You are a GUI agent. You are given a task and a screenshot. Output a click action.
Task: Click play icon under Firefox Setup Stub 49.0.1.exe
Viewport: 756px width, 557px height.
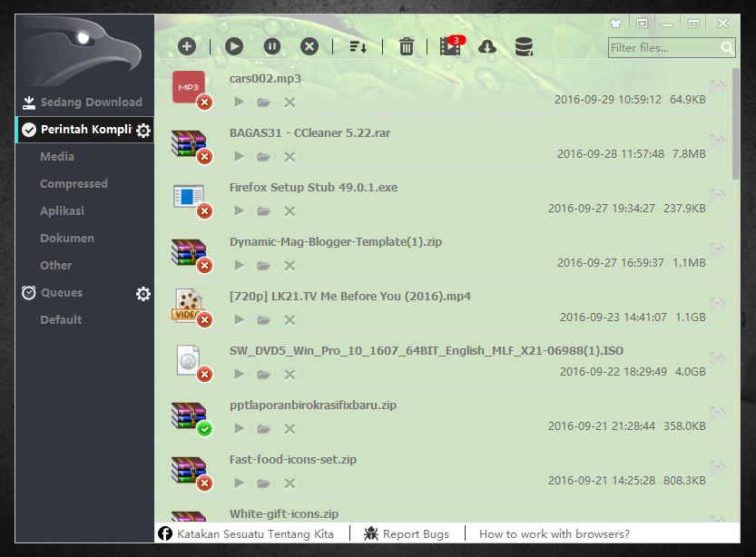point(239,210)
